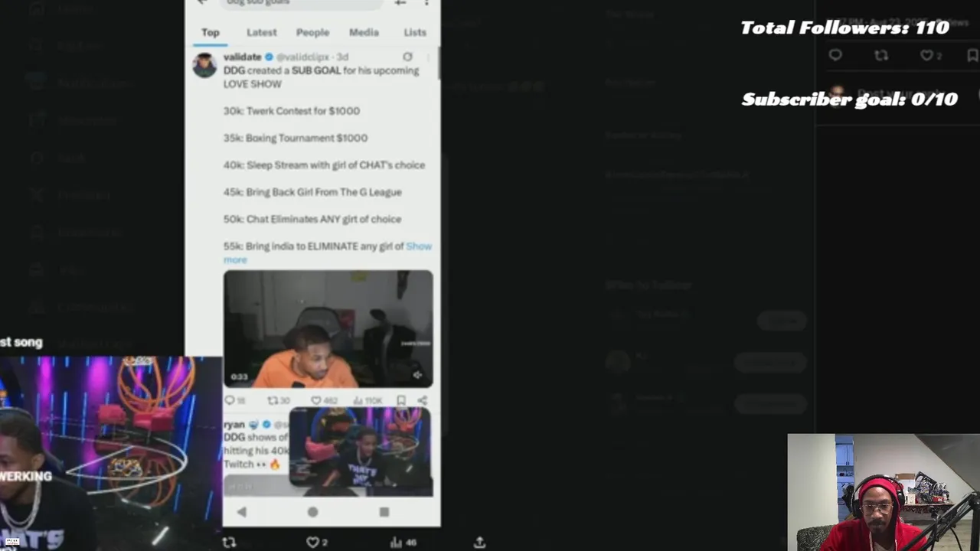Click the search field with dog sub goals
This screenshot has width=980, height=551.
(x=300, y=2)
